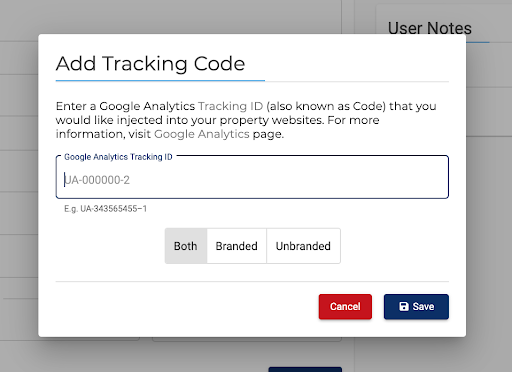Click the floppy disk icon on Save
The width and height of the screenshot is (512, 372).
(404, 306)
